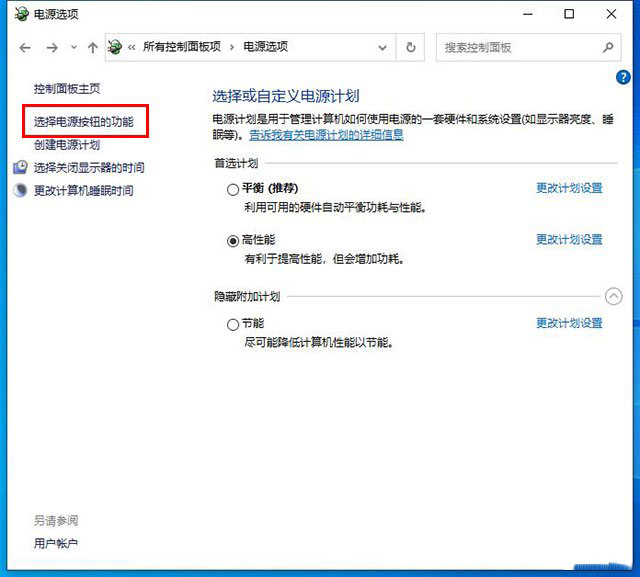Refresh the control panel page
The image size is (640, 577).
411,47
